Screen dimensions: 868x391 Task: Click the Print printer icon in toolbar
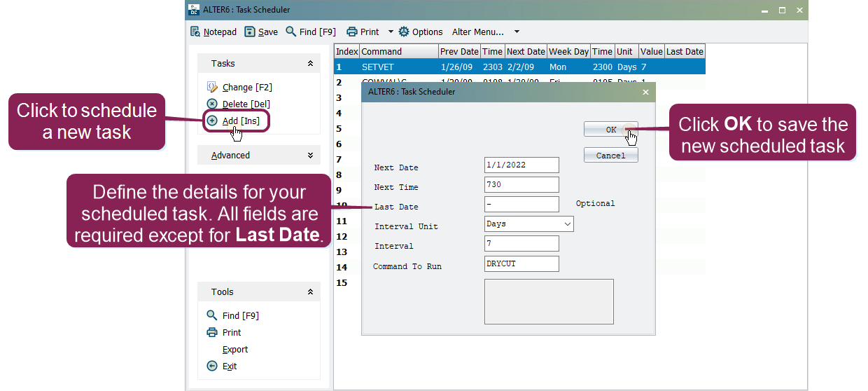(x=352, y=32)
